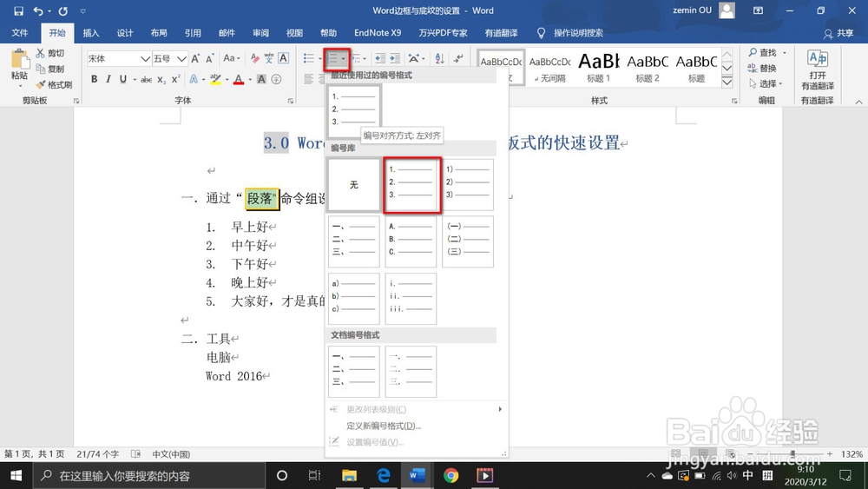Expand the underline style dropdown arrow
Viewport: 868px width, 489px height.
tap(135, 80)
